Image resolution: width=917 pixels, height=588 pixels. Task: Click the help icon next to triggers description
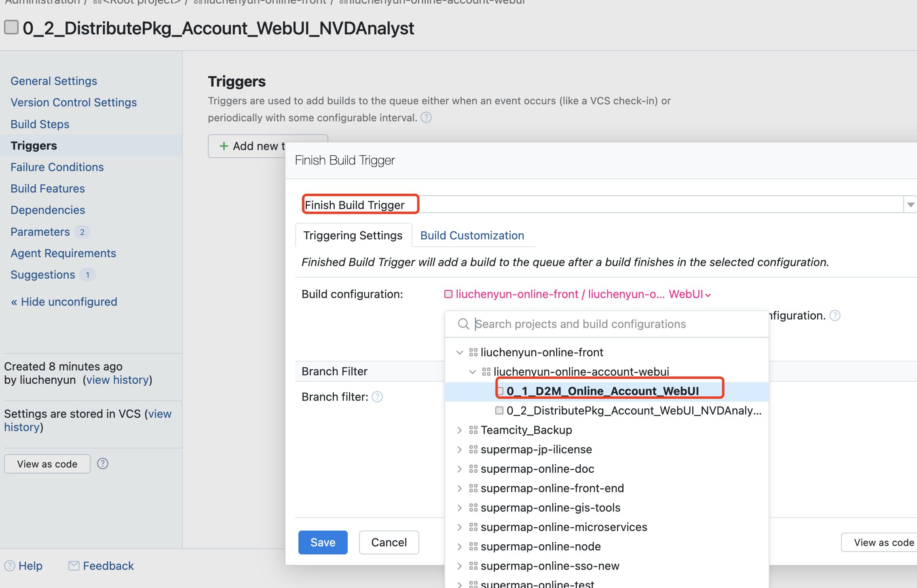click(x=426, y=118)
